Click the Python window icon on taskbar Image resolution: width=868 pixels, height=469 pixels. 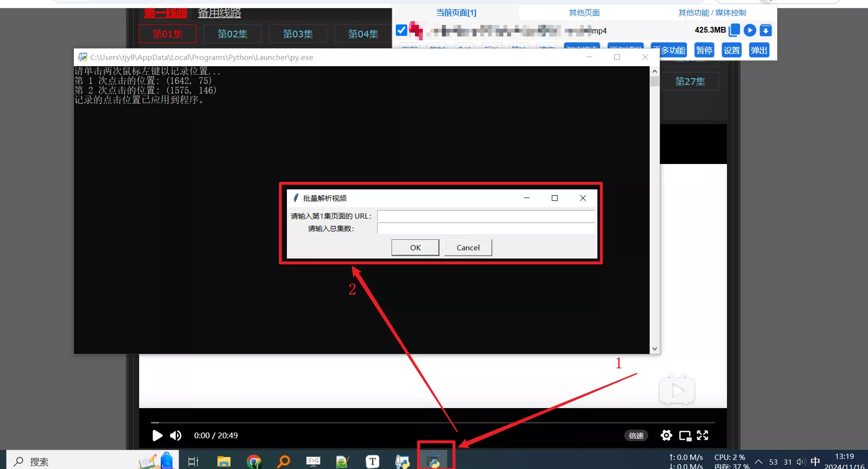pyautogui.click(x=433, y=462)
